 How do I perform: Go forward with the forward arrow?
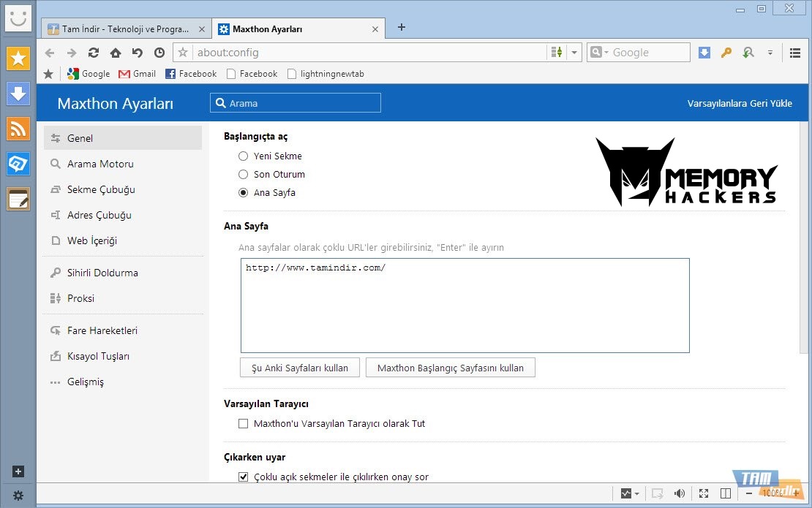[x=72, y=53]
